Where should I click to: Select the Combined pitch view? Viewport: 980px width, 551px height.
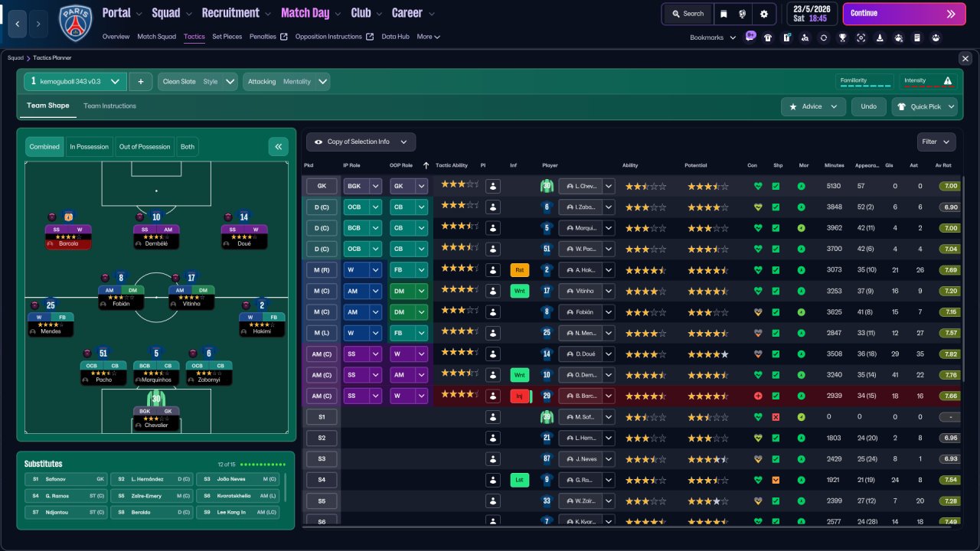44,147
